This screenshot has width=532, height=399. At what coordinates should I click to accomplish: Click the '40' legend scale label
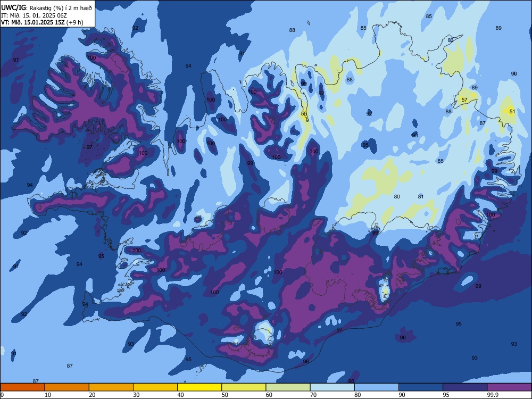pos(180,395)
